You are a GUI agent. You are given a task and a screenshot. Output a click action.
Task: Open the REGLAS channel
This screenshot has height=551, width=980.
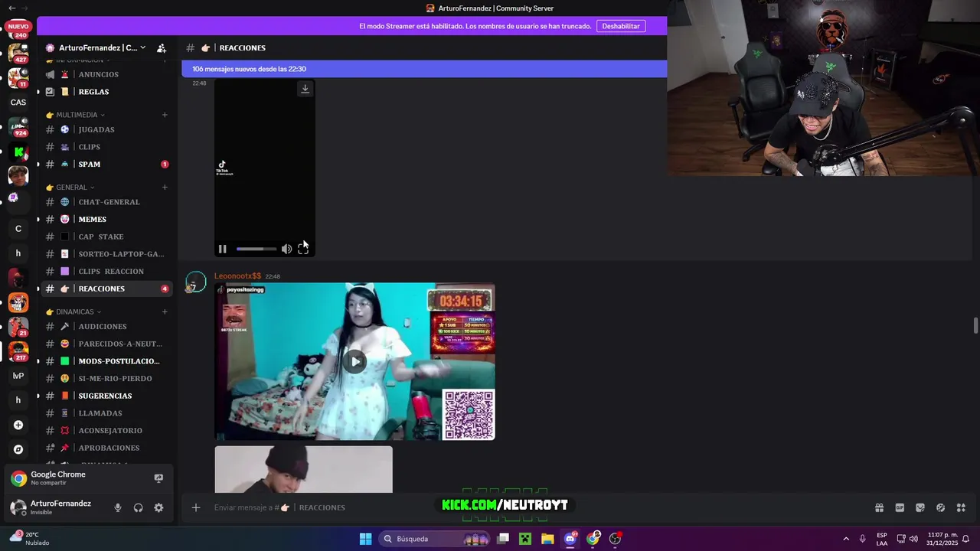pyautogui.click(x=105, y=92)
